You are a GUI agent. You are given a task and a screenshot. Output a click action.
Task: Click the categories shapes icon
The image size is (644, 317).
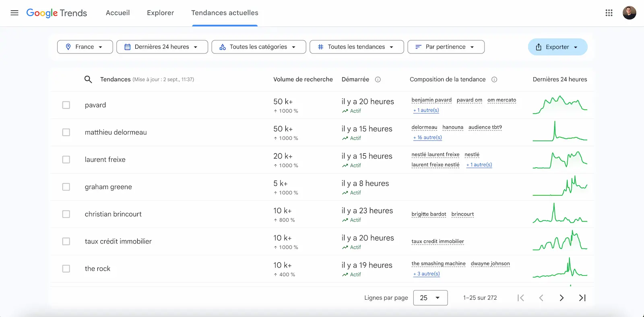pos(223,47)
